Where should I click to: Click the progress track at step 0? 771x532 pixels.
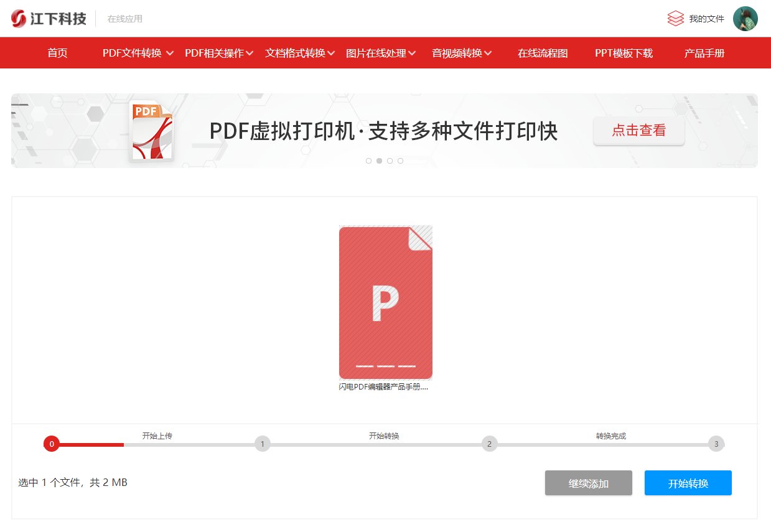(52, 444)
